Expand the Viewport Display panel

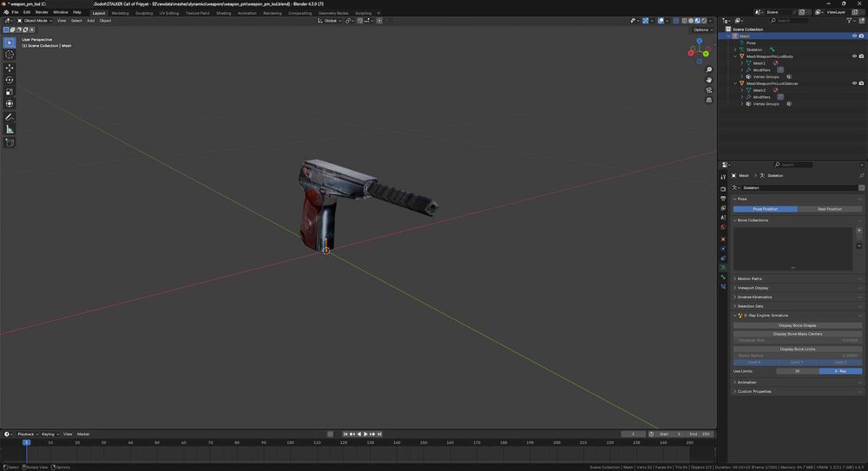pyautogui.click(x=797, y=288)
